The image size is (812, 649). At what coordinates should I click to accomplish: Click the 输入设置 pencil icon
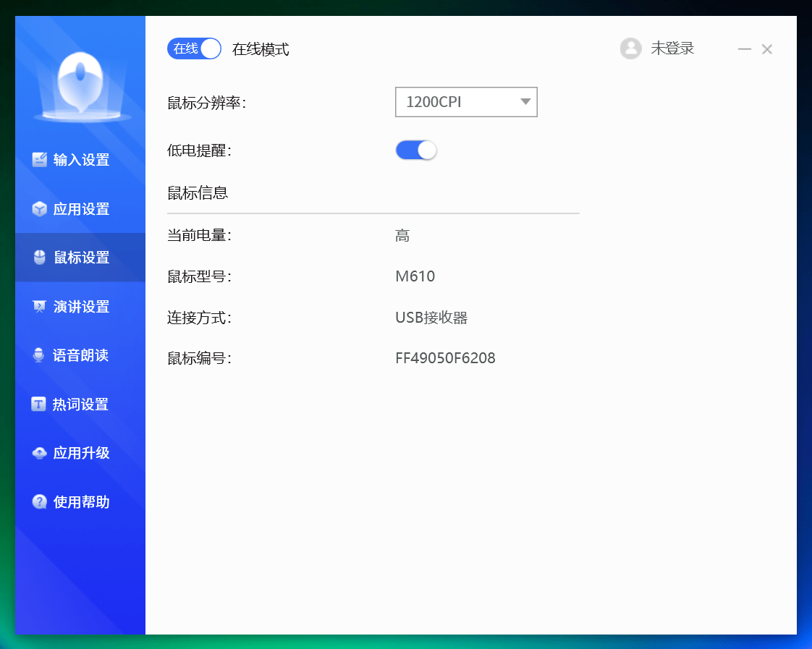point(39,159)
